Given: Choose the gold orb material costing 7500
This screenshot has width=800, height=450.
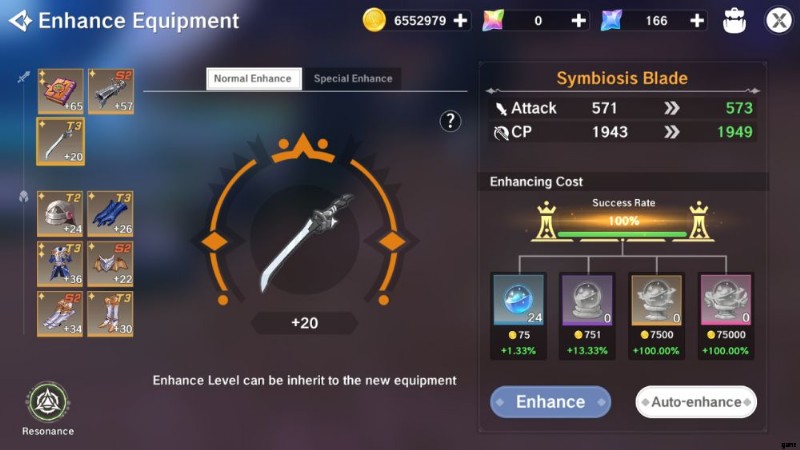Looking at the screenshot, I should (656, 299).
